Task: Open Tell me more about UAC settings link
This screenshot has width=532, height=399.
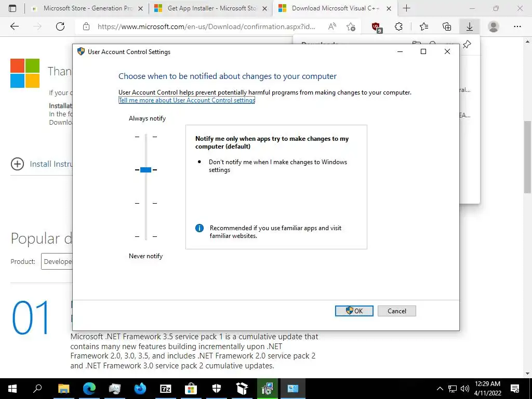Action: [187, 100]
